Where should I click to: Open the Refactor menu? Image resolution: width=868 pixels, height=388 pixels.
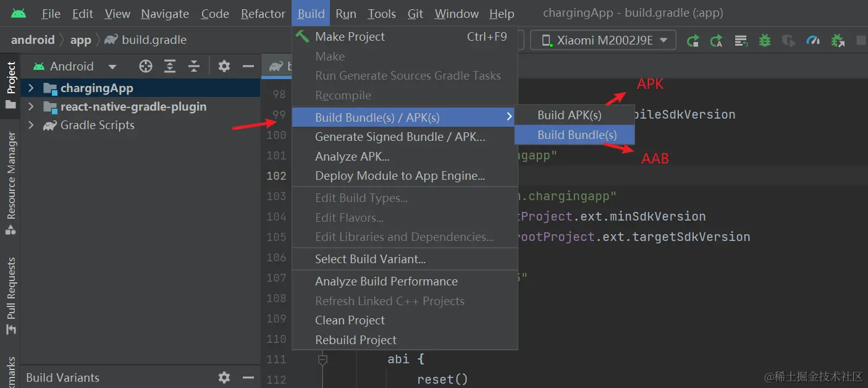tap(263, 14)
